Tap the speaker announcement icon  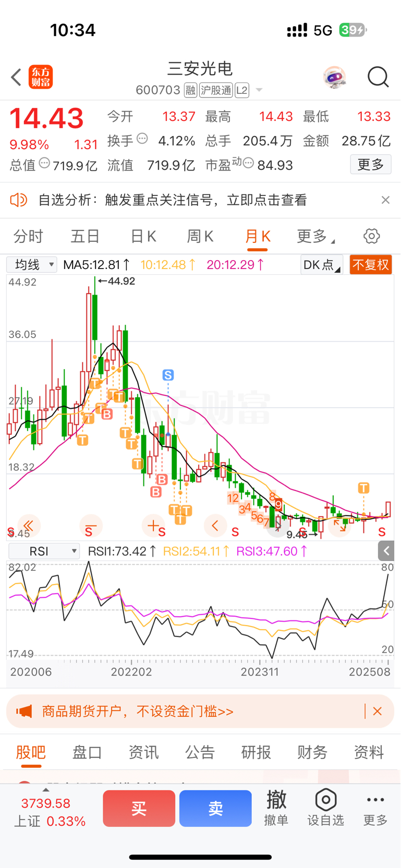tap(19, 200)
